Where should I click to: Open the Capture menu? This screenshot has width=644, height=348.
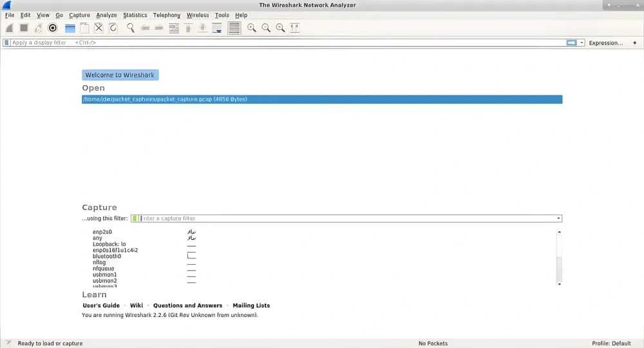click(79, 15)
